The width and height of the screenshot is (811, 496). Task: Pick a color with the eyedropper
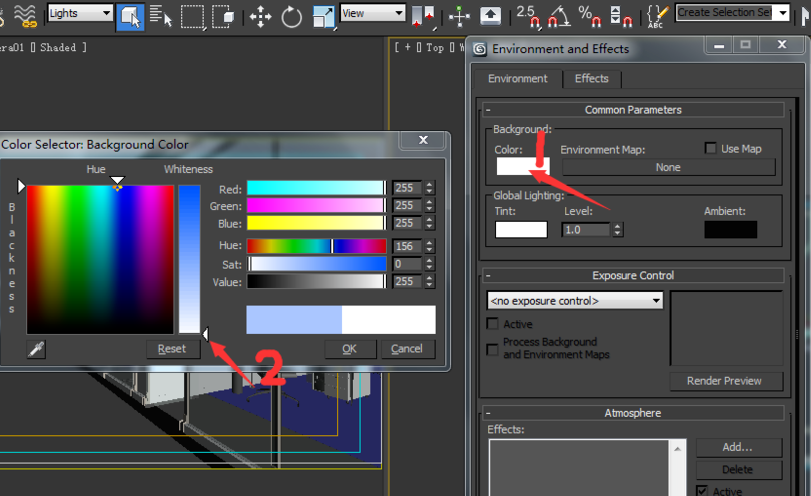click(x=36, y=349)
